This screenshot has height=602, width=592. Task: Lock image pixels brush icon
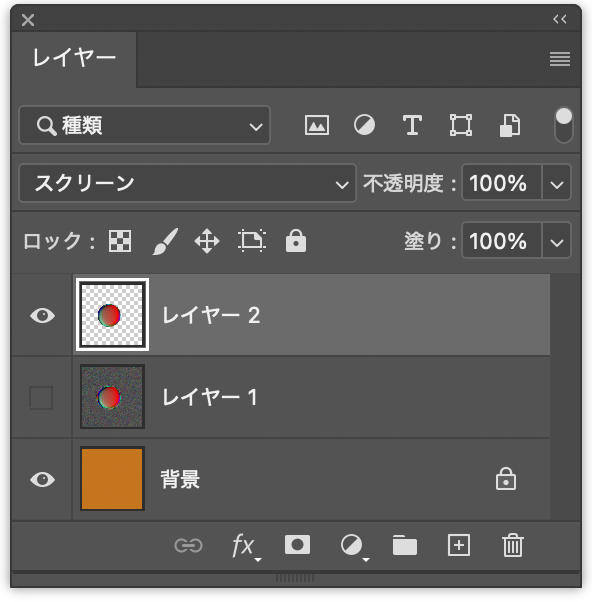[165, 241]
